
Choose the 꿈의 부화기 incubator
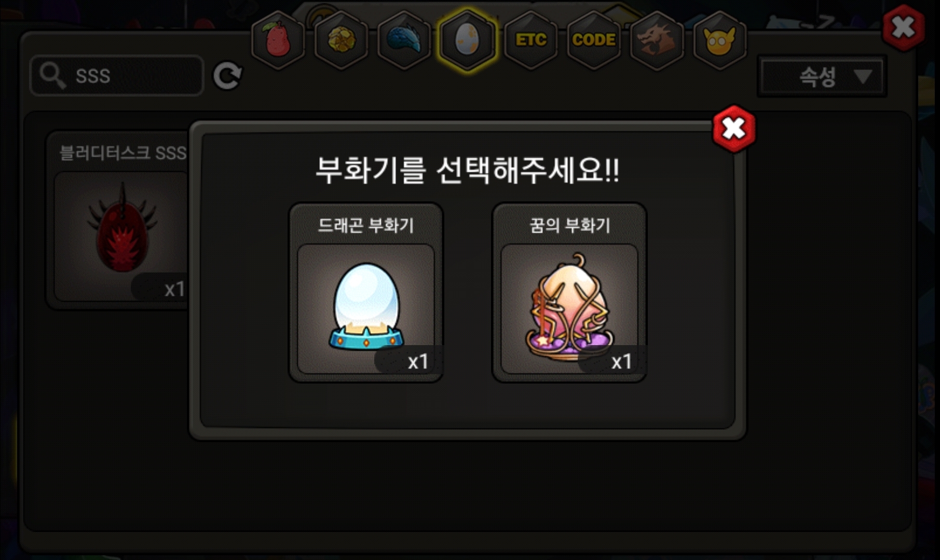coord(569,293)
